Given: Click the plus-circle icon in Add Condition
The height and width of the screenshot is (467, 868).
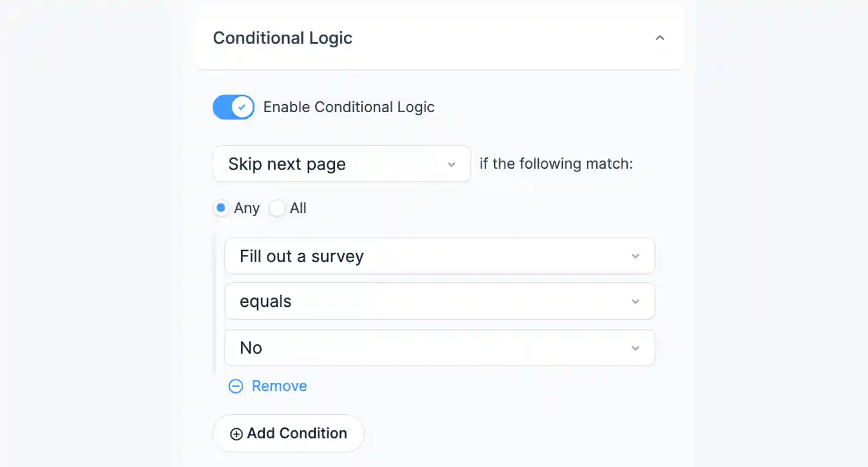Looking at the screenshot, I should [x=235, y=433].
